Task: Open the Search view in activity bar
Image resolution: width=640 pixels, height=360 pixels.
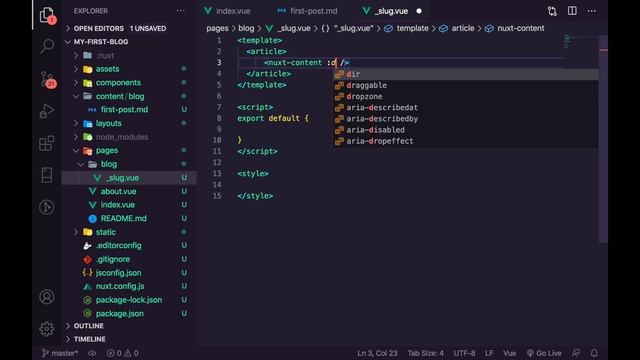Action: coord(47,46)
